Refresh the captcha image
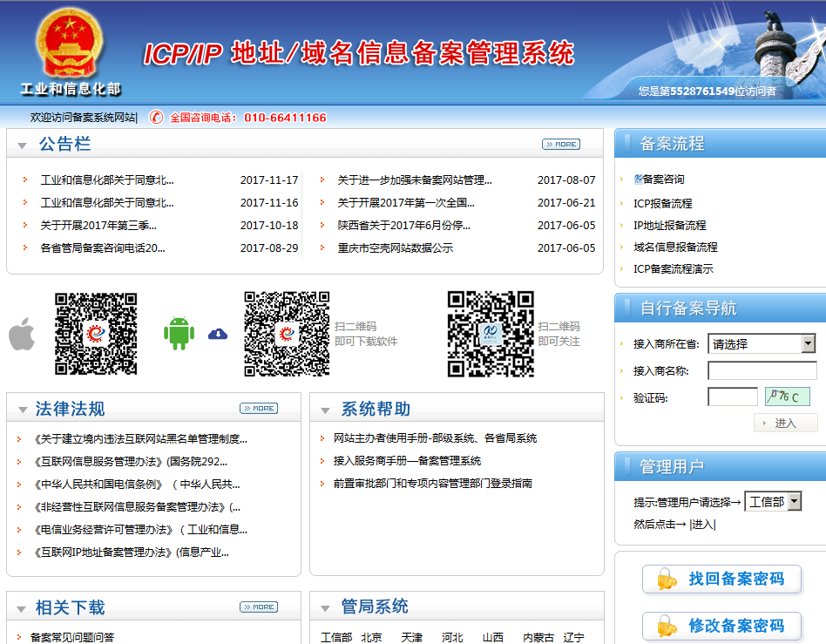826x644 pixels. (x=787, y=397)
